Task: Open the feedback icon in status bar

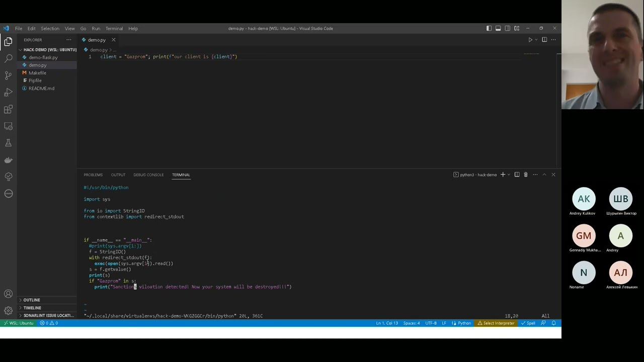Action: 543,323
